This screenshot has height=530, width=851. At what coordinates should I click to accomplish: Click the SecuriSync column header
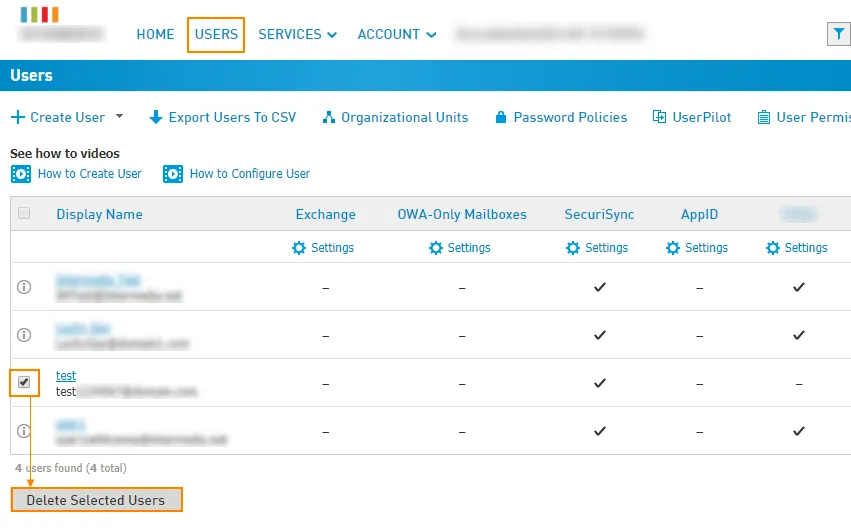tap(599, 214)
